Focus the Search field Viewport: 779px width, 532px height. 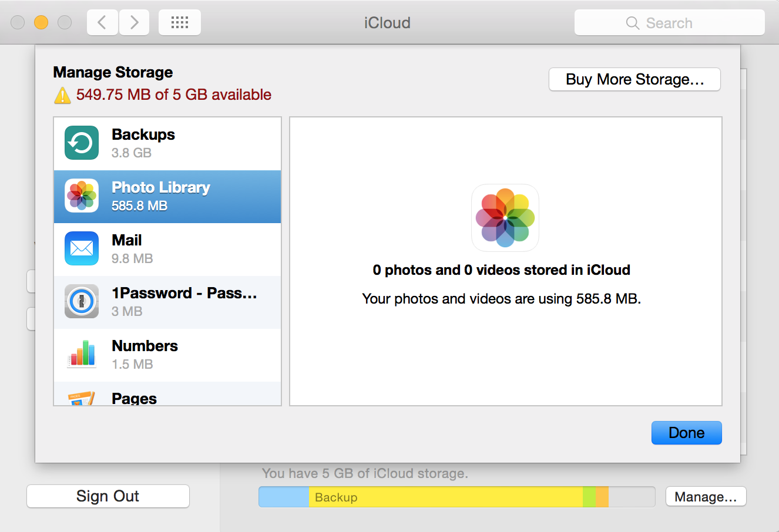(670, 23)
